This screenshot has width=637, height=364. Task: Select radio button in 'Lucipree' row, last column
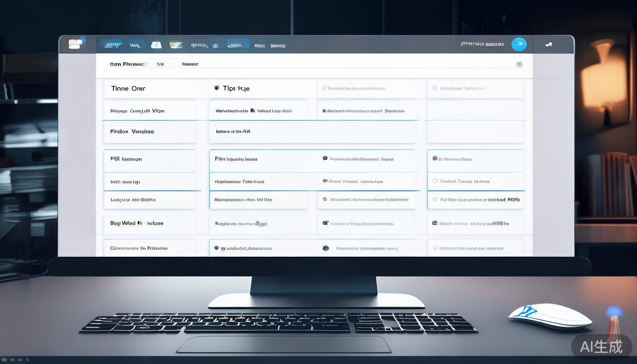(x=435, y=200)
